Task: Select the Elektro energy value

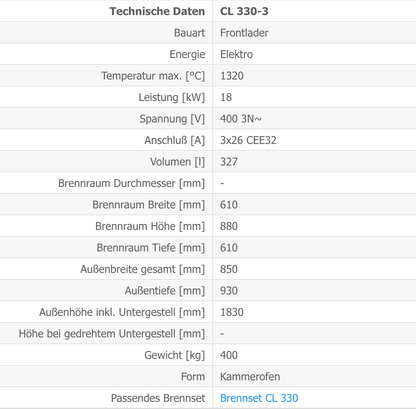Action: tap(236, 54)
